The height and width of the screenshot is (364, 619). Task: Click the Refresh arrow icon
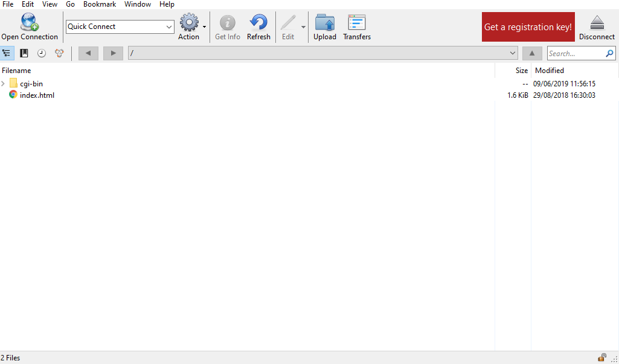[258, 22]
